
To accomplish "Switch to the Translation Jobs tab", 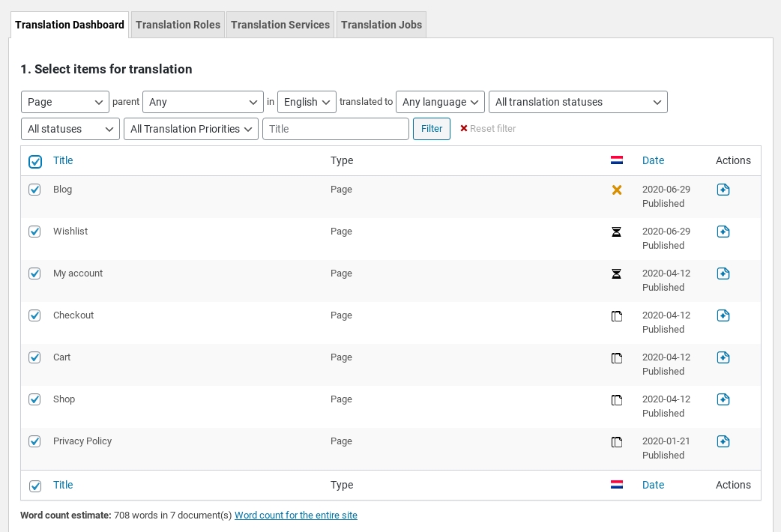I will click(x=381, y=25).
